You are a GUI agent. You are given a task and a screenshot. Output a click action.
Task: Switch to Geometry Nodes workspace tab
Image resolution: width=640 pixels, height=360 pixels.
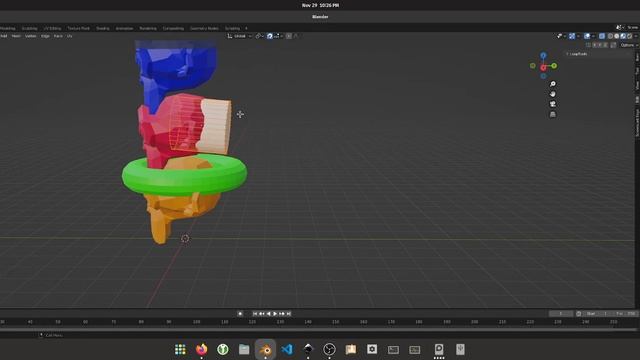204,28
